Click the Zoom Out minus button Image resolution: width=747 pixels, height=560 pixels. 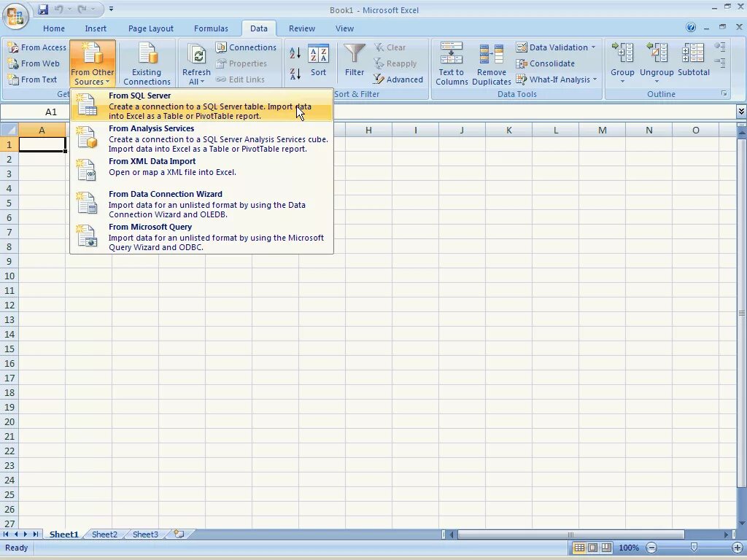[x=651, y=548]
